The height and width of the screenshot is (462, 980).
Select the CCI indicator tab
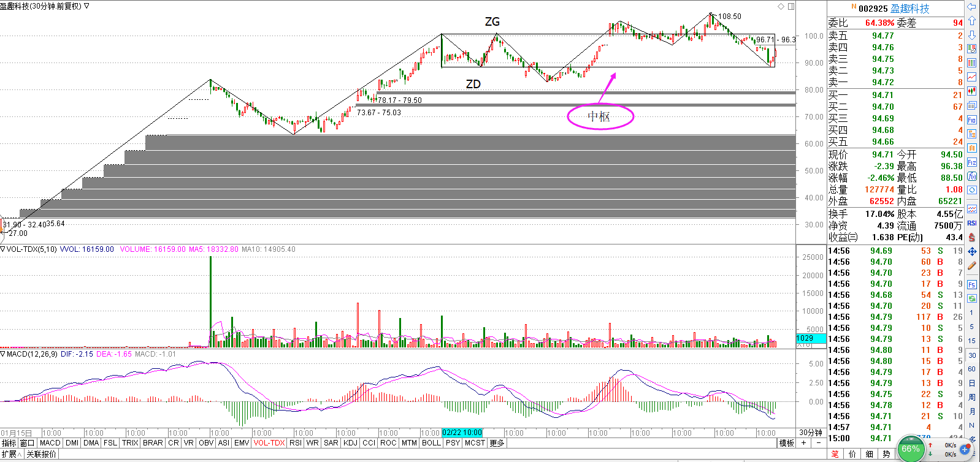(x=369, y=443)
